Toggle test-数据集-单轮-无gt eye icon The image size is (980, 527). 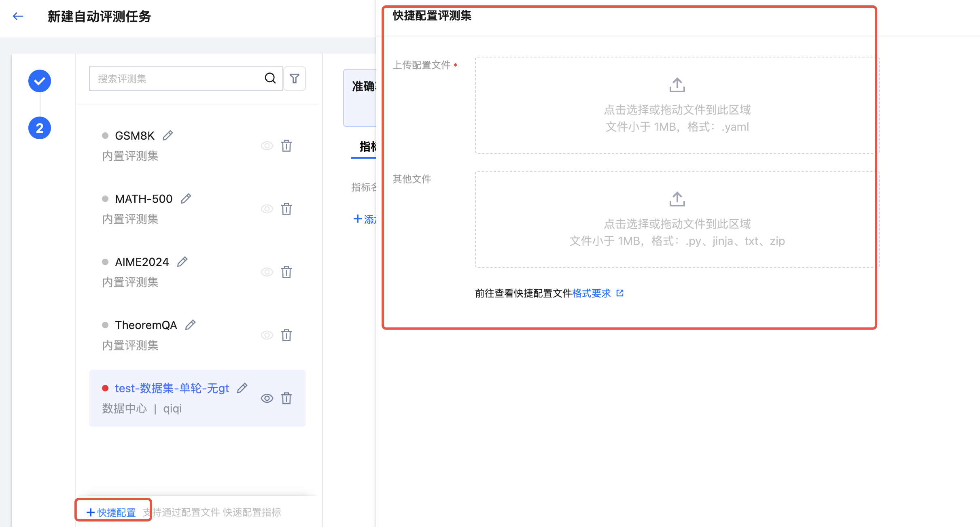click(x=267, y=398)
